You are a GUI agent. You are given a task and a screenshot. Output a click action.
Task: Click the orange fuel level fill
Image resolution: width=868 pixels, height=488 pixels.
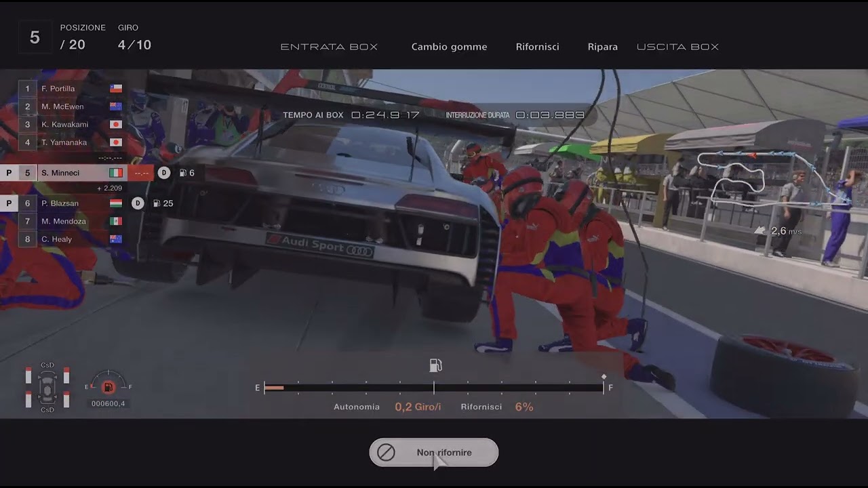(274, 388)
